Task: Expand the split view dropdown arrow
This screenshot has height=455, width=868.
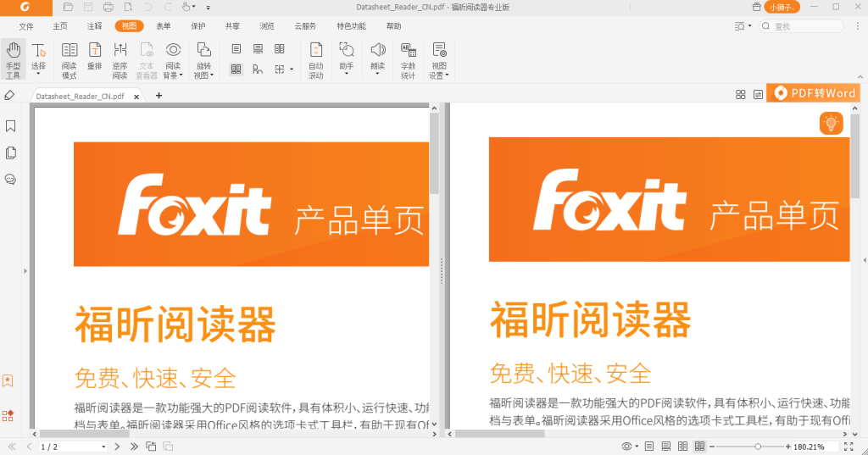Action: pyautogui.click(x=292, y=69)
